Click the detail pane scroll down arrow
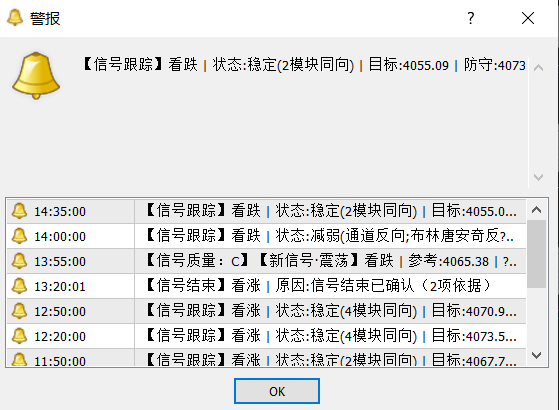 pos(538,177)
